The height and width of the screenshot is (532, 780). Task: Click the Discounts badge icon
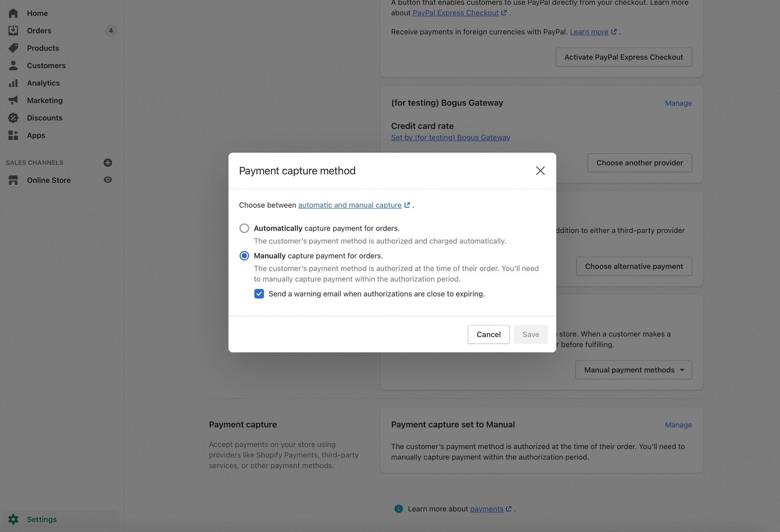(x=13, y=118)
